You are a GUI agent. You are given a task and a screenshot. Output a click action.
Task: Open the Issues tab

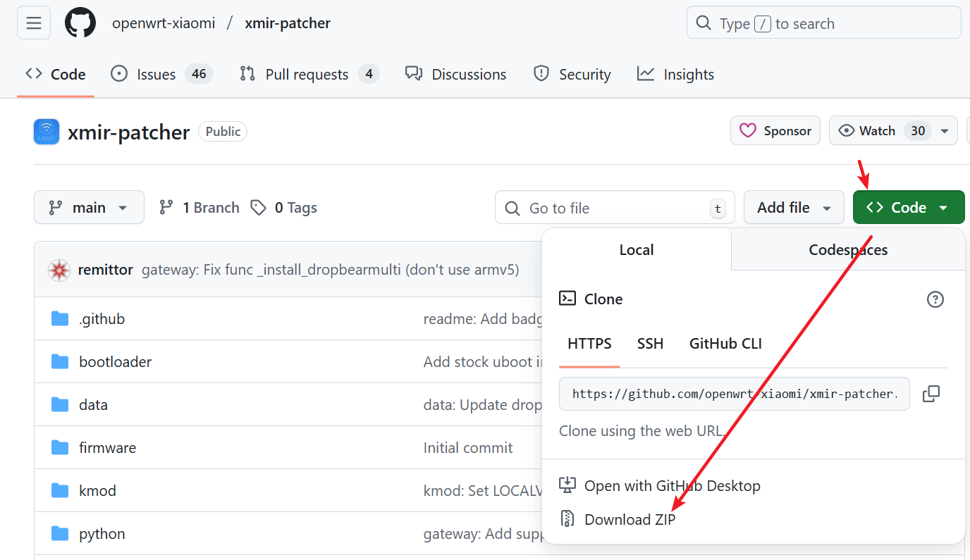(162, 74)
